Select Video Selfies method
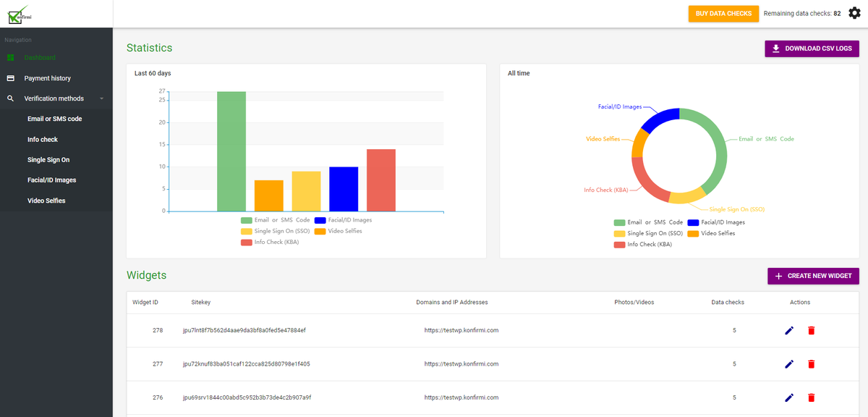Screen dimensions: 868x417 [x=46, y=201]
